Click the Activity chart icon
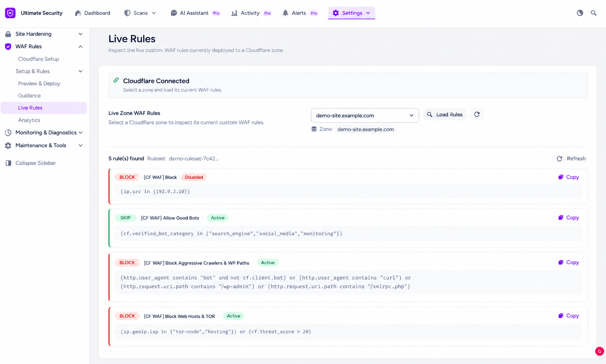This screenshot has height=364, width=606. coord(234,13)
